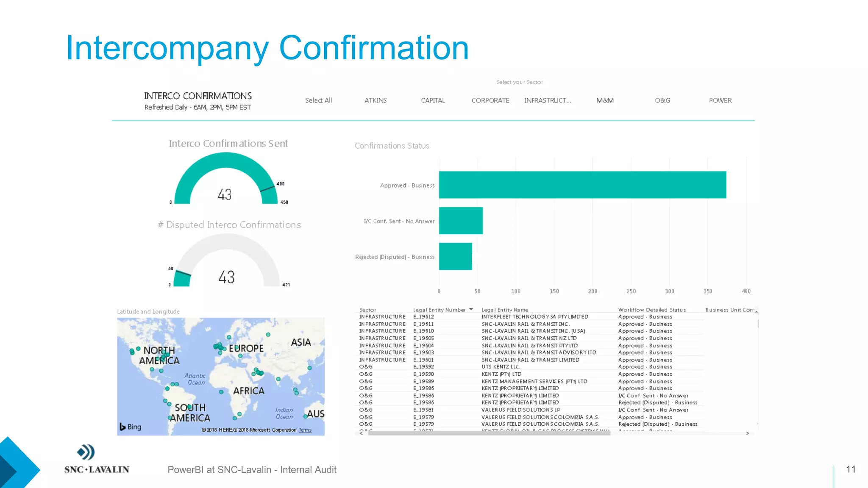Choose the CAPITAL sector filter
Screen dimensions: 868x488
click(433, 100)
